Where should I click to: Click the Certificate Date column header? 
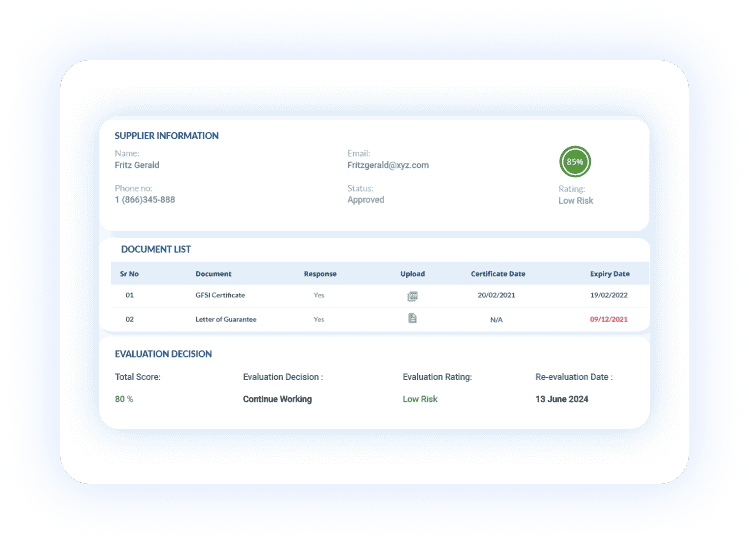[x=498, y=274]
